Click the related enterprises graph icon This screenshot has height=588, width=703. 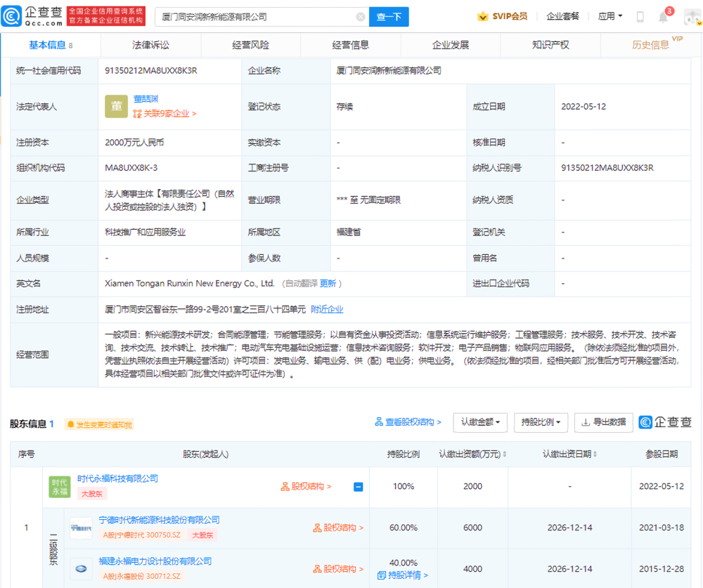click(x=137, y=114)
